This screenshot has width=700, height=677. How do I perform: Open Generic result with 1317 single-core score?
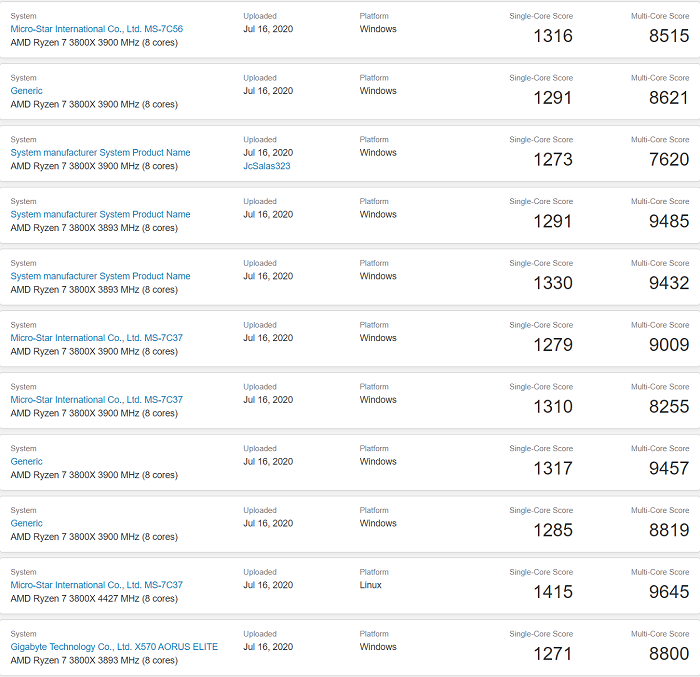coord(27,462)
